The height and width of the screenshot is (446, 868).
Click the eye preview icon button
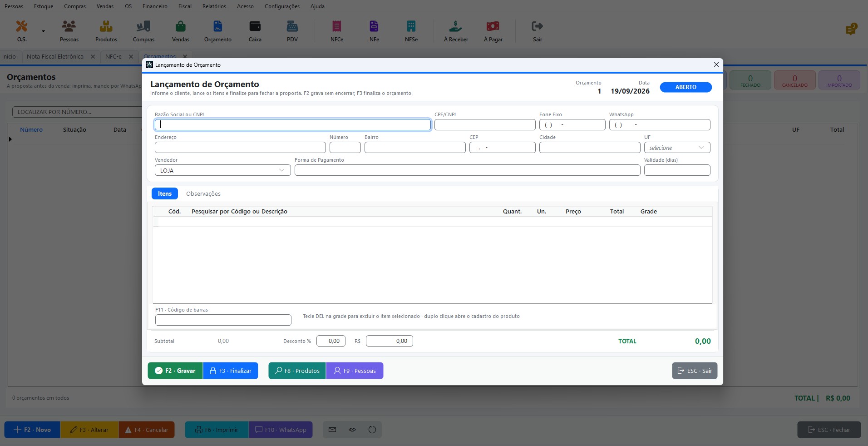click(x=352, y=430)
